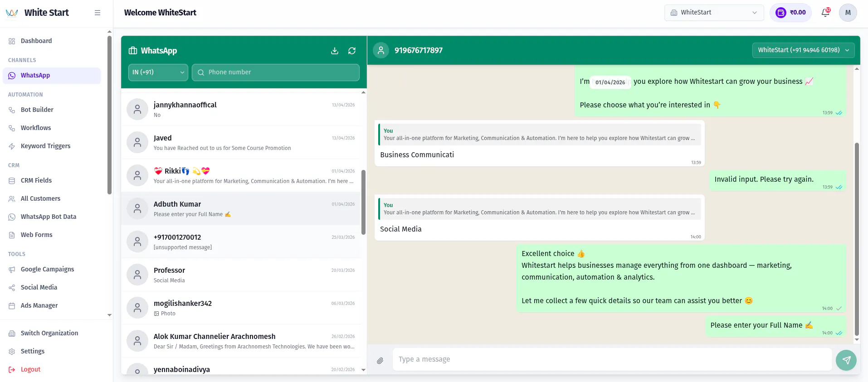Click the All Customers people icon
This screenshot has height=382, width=868.
12,199
